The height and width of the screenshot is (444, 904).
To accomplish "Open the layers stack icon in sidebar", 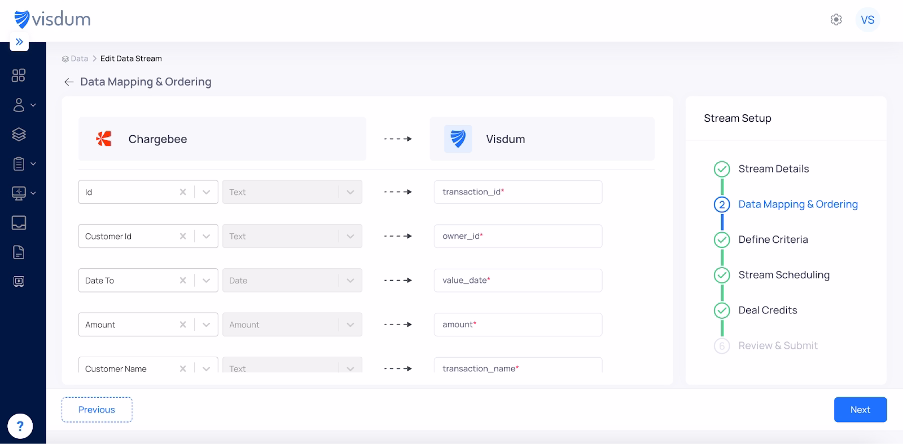I will [x=19, y=134].
